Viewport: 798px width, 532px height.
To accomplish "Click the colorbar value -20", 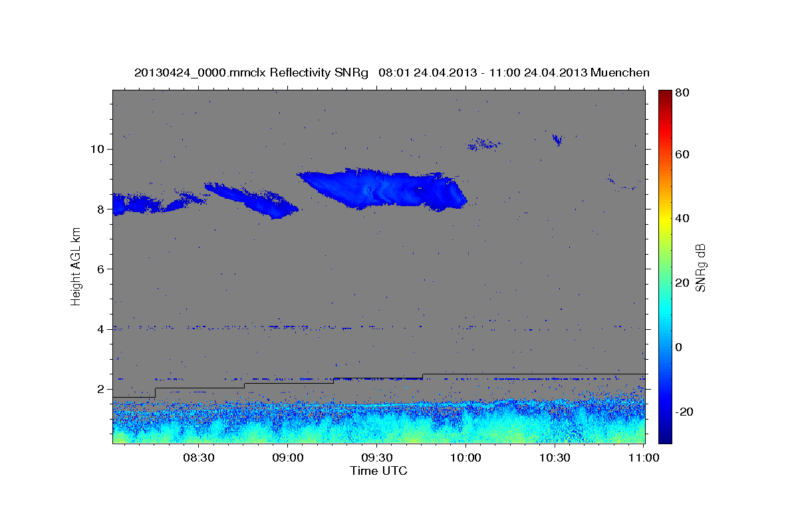I will (684, 412).
